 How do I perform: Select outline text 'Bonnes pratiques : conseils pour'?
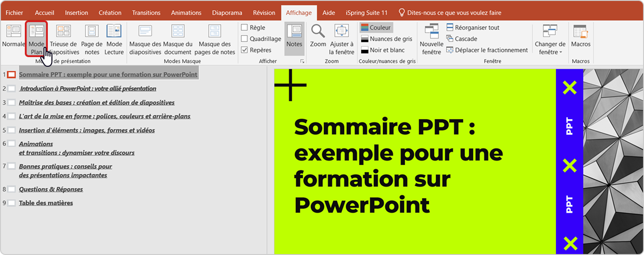coord(65,166)
